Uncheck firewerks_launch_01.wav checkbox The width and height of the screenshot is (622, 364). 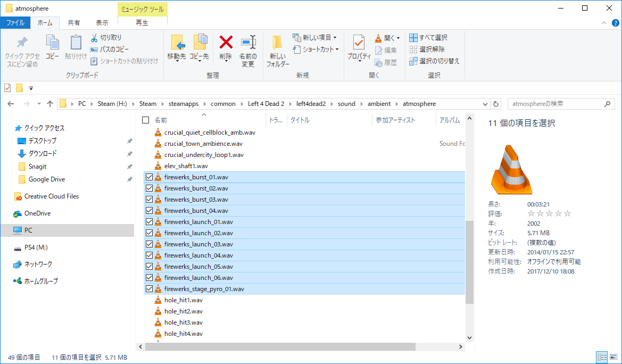(x=149, y=221)
